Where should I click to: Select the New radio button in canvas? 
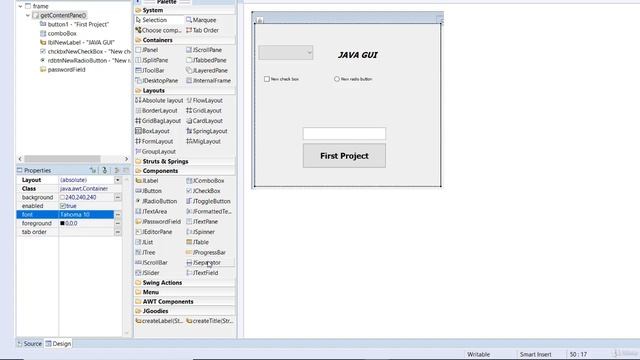pos(337,79)
